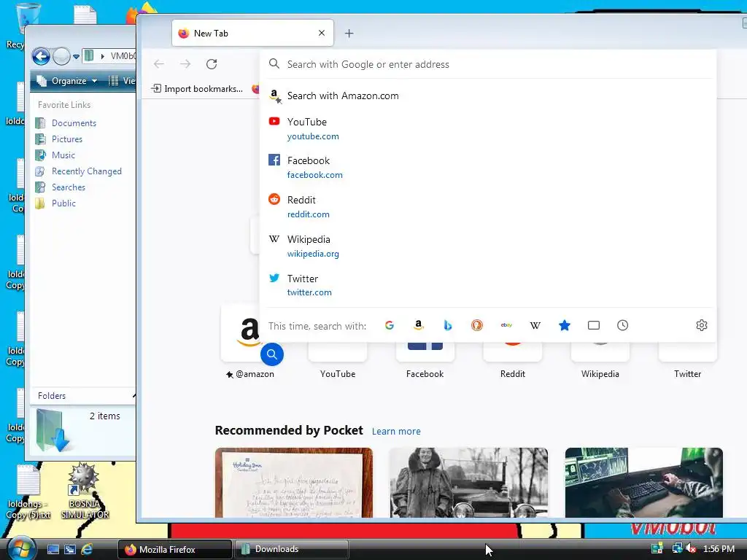Switch to Mozilla Firefox taskbar button
This screenshot has height=560, width=747.
coord(175,550)
